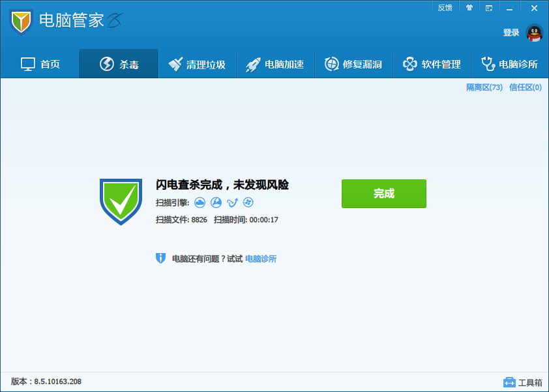Image resolution: width=549 pixels, height=392 pixels.
Task: Click the QQ penguin avatar
Action: (x=534, y=33)
